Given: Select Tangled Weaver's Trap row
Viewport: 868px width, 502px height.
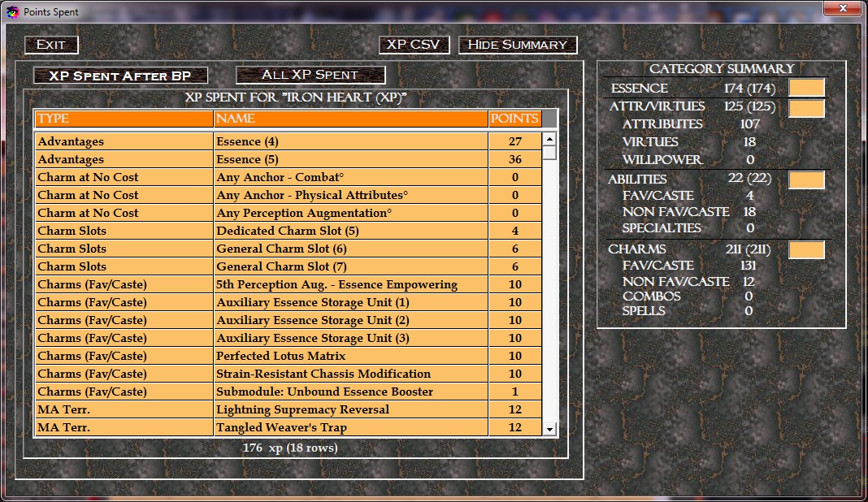Looking at the screenshot, I should click(x=289, y=427).
